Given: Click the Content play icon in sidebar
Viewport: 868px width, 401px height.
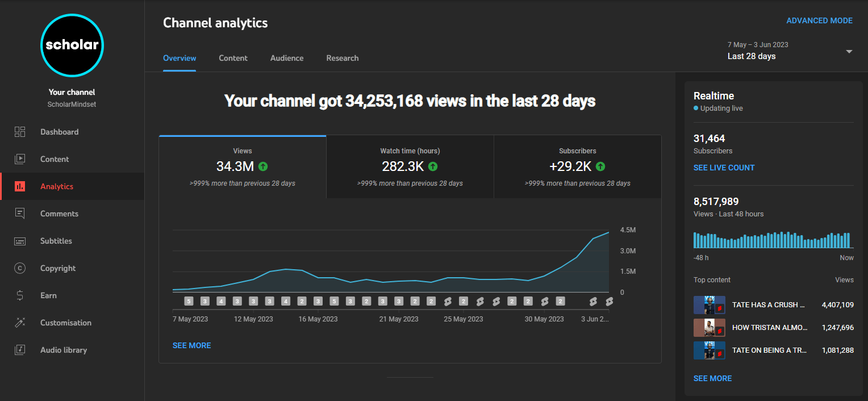Looking at the screenshot, I should [x=20, y=159].
